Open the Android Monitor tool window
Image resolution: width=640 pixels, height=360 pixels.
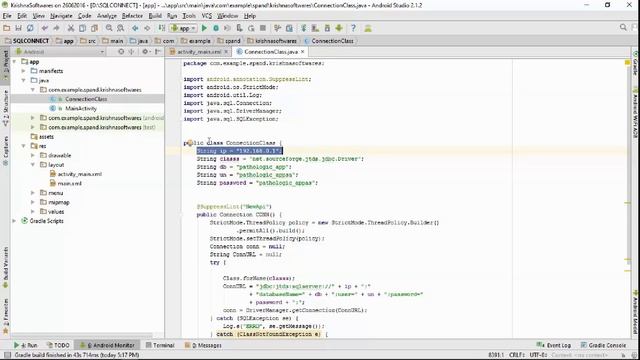click(x=107, y=345)
